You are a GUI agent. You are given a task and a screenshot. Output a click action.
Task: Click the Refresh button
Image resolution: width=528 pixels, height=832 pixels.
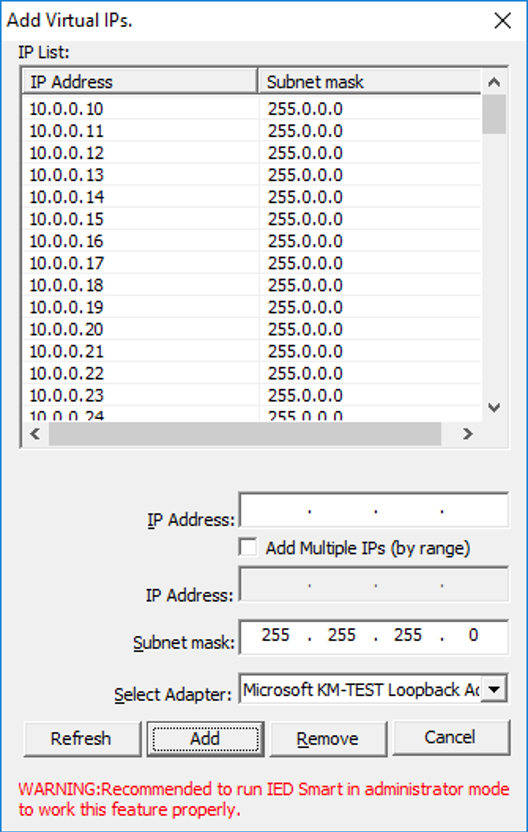coord(82,738)
